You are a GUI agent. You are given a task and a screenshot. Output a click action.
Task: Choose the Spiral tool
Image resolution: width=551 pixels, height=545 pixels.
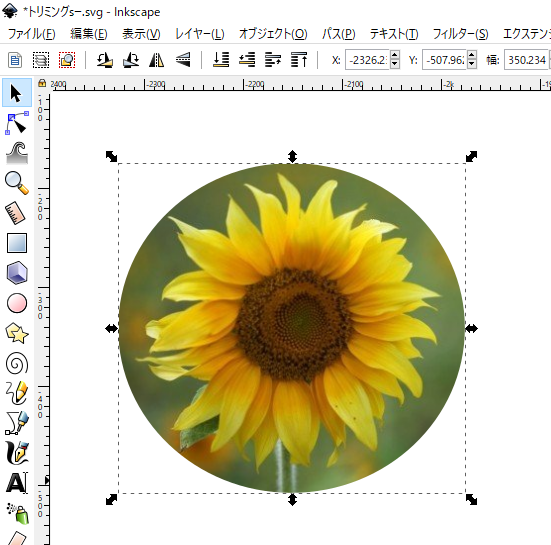[x=17, y=363]
